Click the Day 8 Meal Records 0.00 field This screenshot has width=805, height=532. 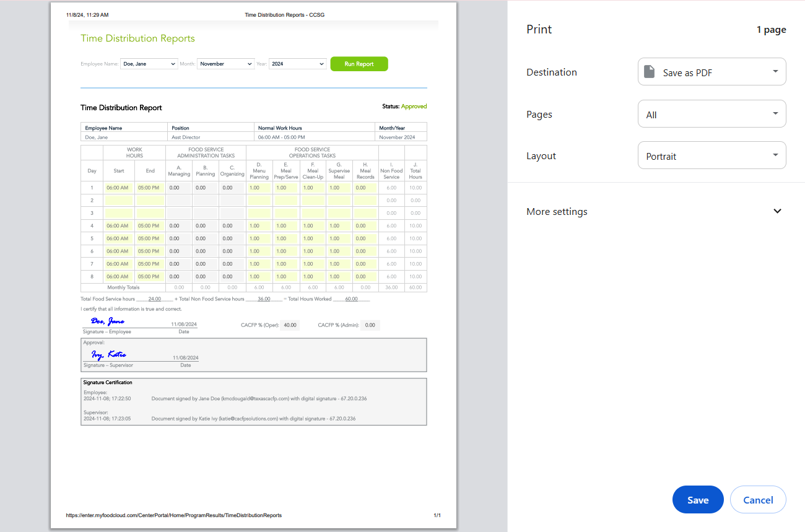coord(365,277)
